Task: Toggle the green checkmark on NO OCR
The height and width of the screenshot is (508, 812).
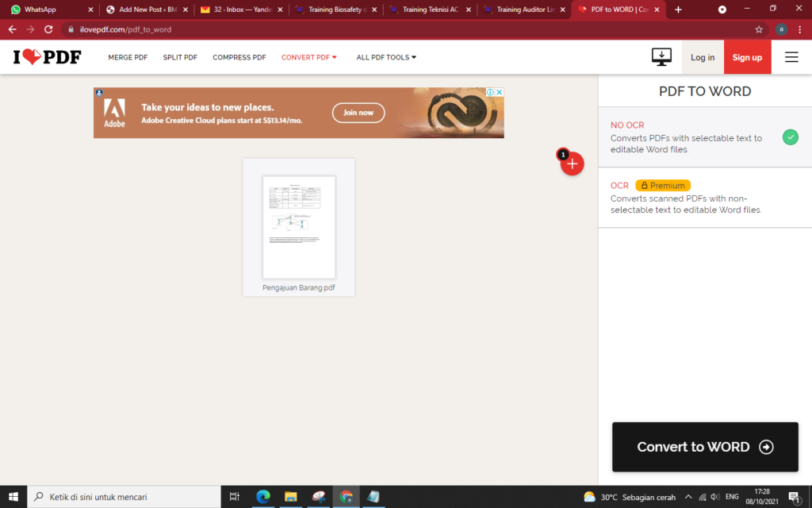Action: tap(790, 137)
